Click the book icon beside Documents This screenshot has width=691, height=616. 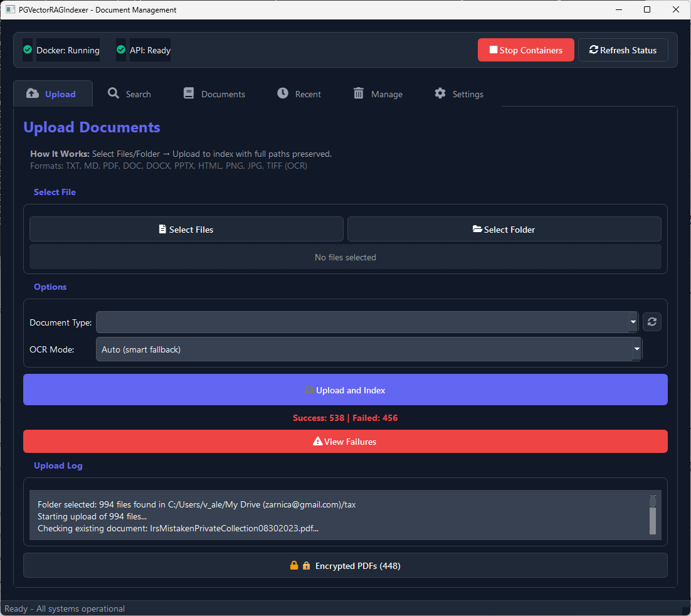pyautogui.click(x=188, y=93)
